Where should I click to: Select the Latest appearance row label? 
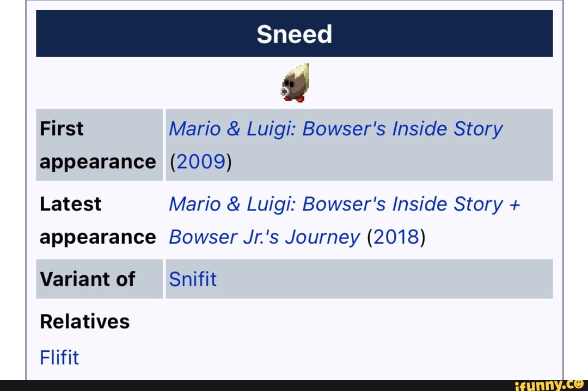[98, 220]
